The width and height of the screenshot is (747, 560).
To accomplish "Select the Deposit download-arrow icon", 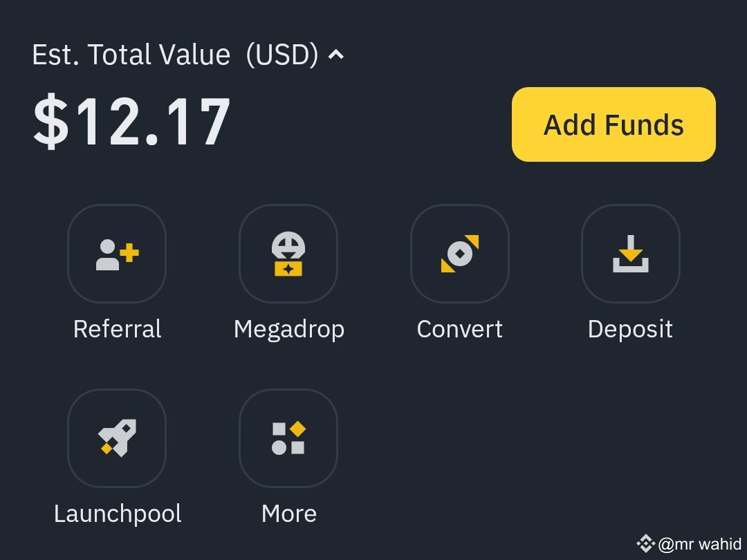I will [630, 254].
